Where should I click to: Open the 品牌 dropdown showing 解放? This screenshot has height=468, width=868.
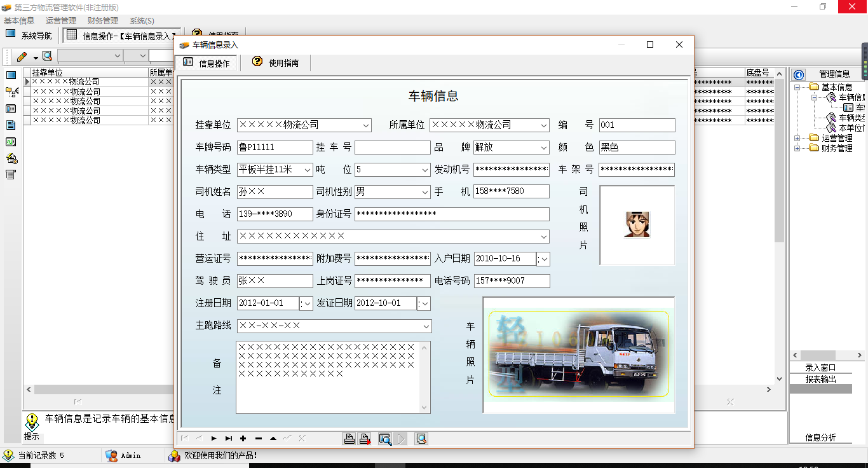click(x=543, y=148)
